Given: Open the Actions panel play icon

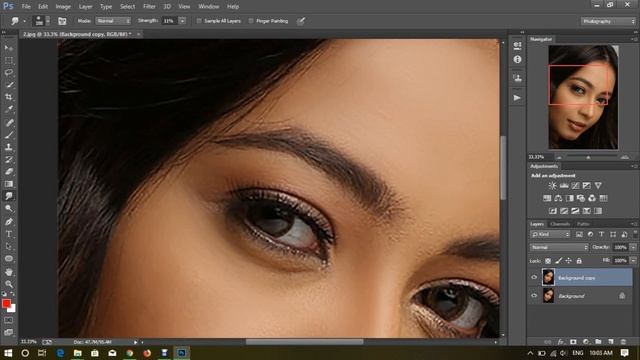Looking at the screenshot, I should tap(517, 98).
